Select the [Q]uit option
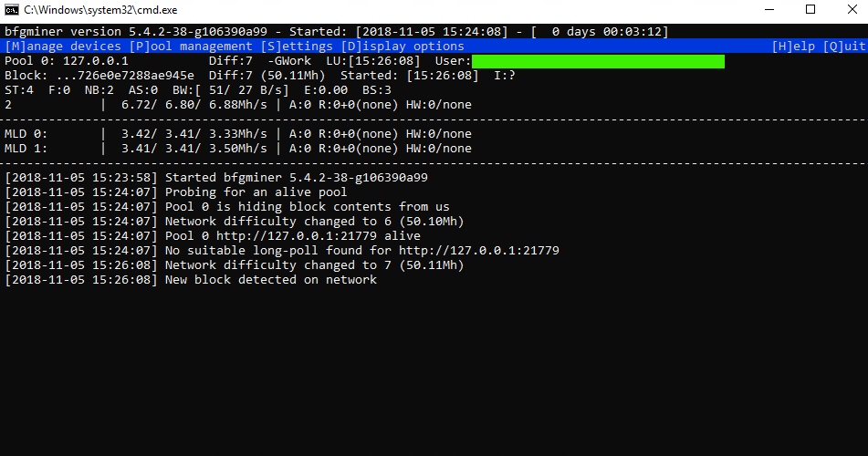Viewport: 868px width, 456px height. (843, 46)
